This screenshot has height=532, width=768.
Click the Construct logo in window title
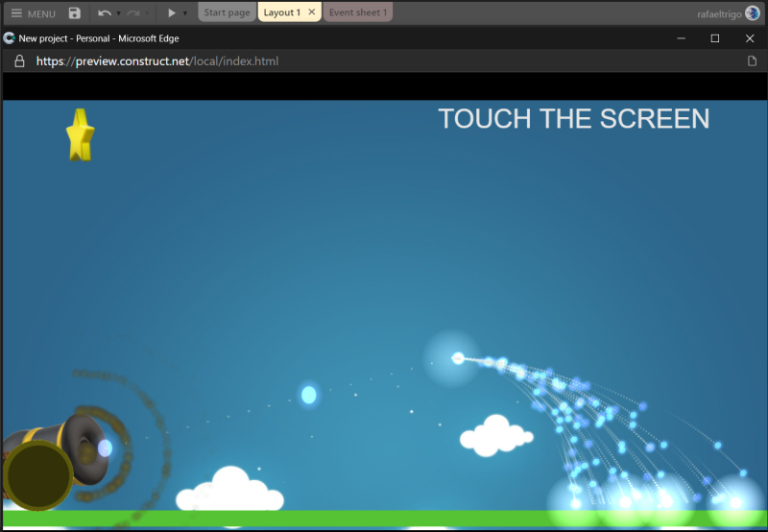click(x=10, y=38)
